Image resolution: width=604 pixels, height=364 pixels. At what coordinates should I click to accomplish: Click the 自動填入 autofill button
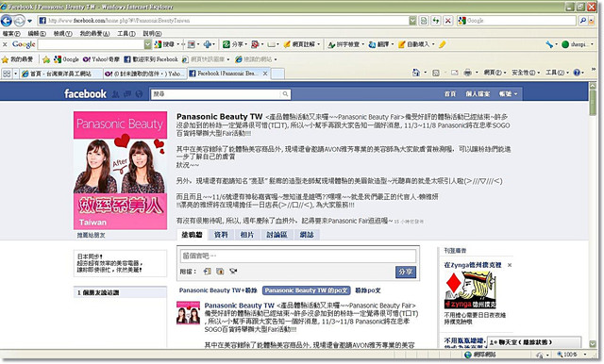pos(414,44)
